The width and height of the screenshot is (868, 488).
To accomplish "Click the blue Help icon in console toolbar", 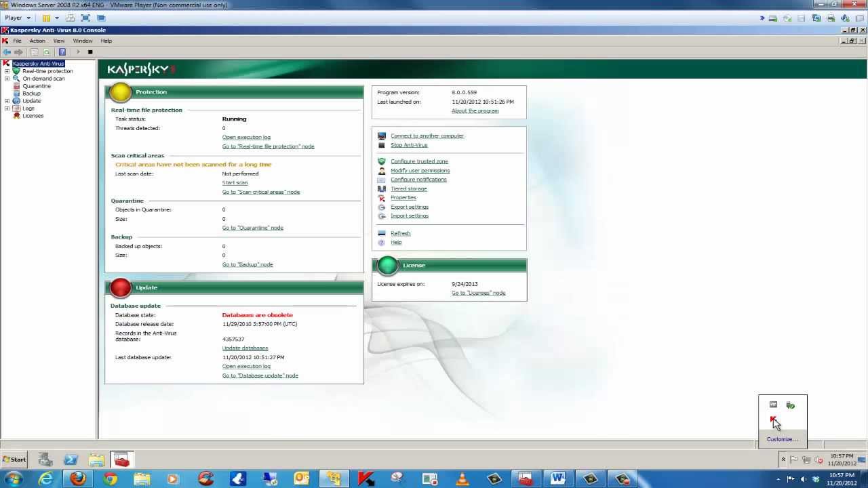I will [62, 52].
